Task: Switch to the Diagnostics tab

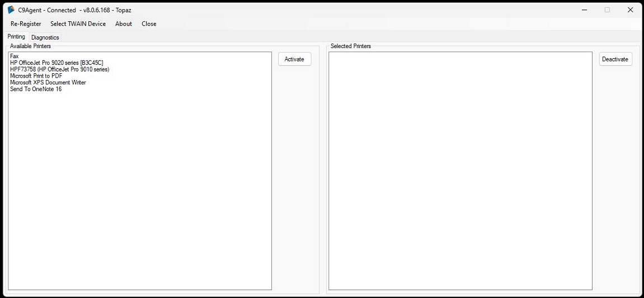Action: tap(45, 37)
